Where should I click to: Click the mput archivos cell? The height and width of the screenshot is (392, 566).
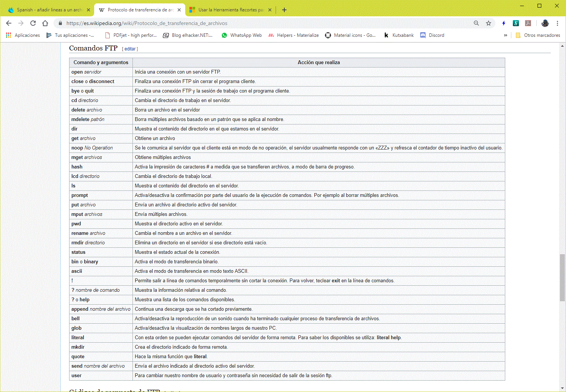click(101, 214)
